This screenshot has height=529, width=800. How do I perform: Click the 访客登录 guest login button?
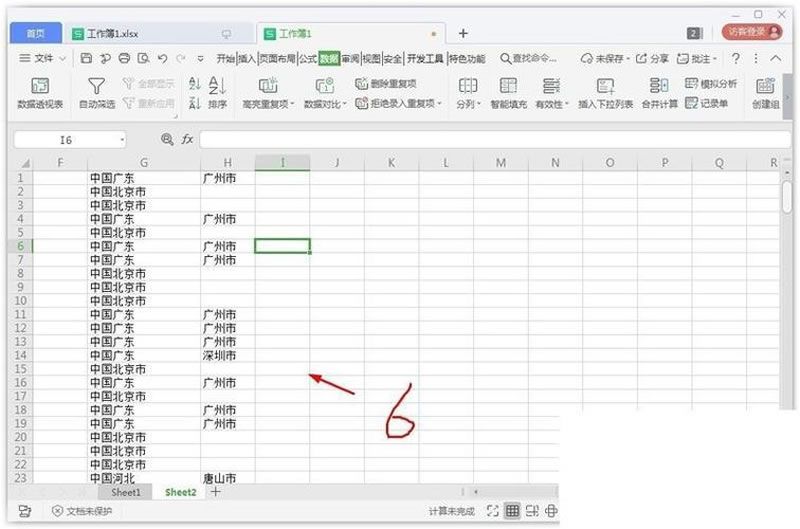tap(752, 32)
